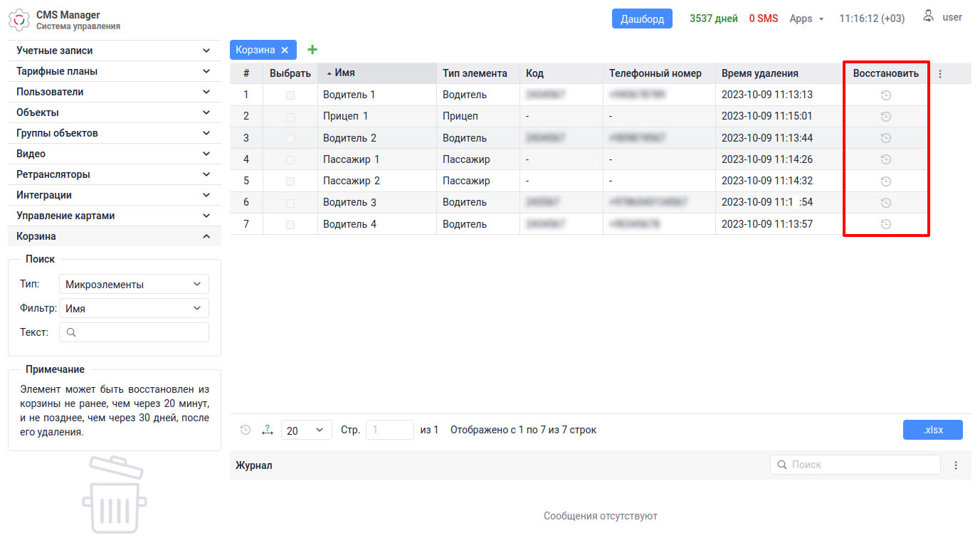
Task: Click restore icon for Пассажир 2 row
Action: pos(885,181)
